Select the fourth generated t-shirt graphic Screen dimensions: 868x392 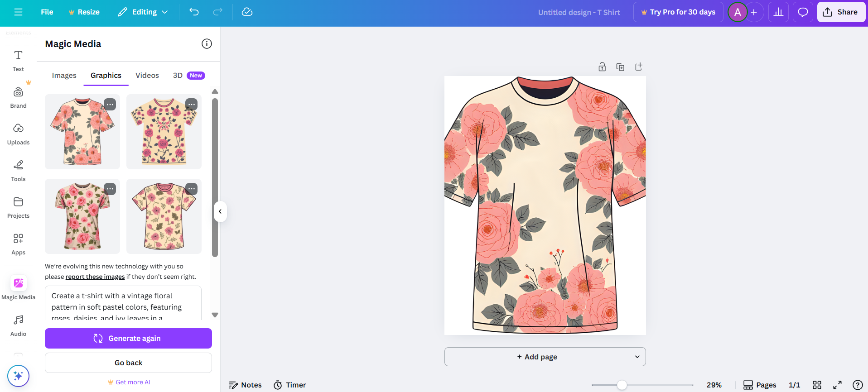(164, 216)
